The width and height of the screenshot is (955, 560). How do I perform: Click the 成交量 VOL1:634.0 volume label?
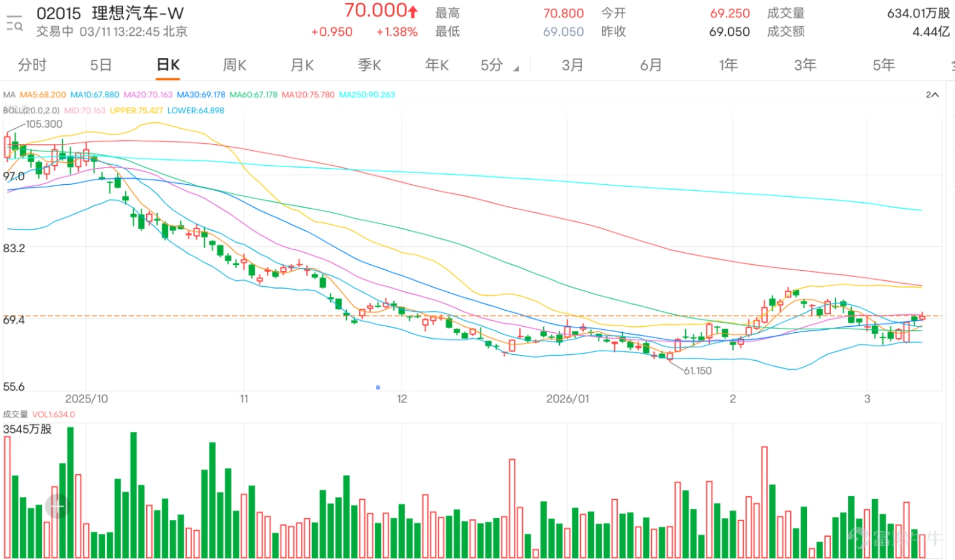point(39,414)
